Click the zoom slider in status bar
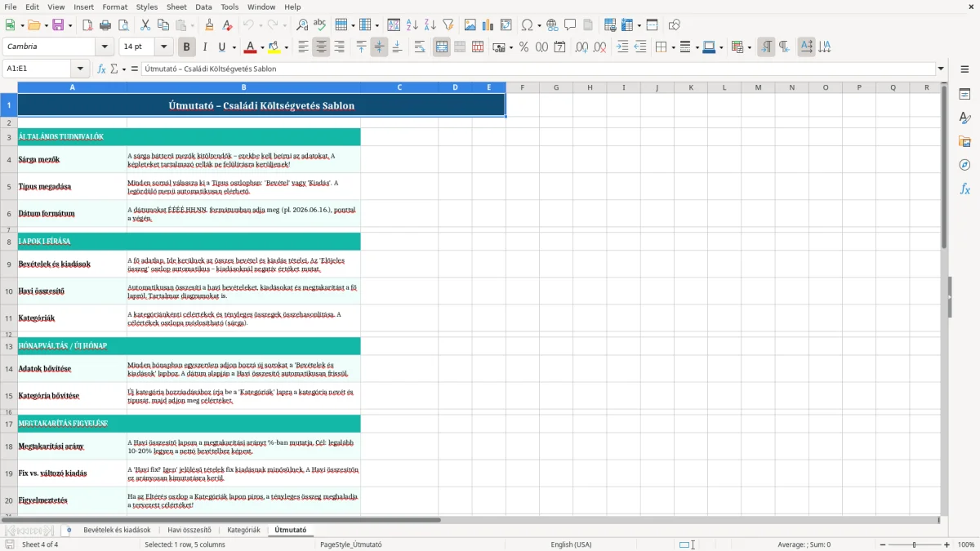 click(914, 544)
